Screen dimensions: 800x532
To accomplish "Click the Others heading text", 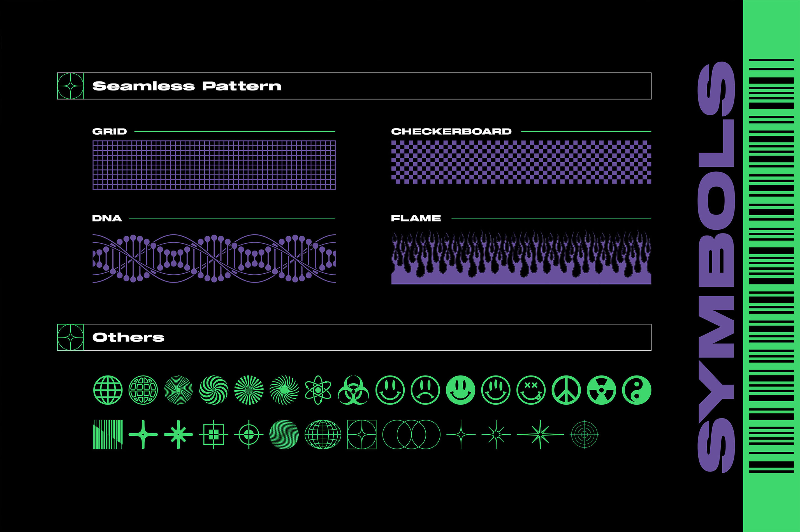I will coord(128,337).
